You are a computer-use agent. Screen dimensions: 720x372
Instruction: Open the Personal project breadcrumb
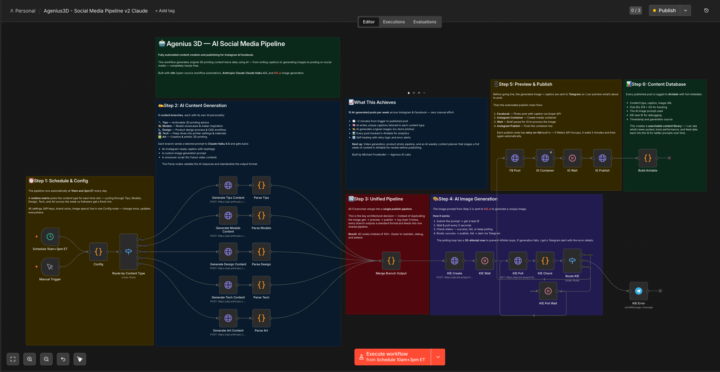(x=22, y=11)
